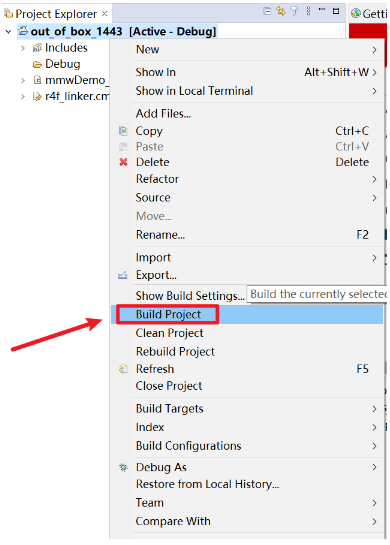Click the arrow next to New
Image resolution: width=390 pixels, height=545 pixels.
[374, 50]
